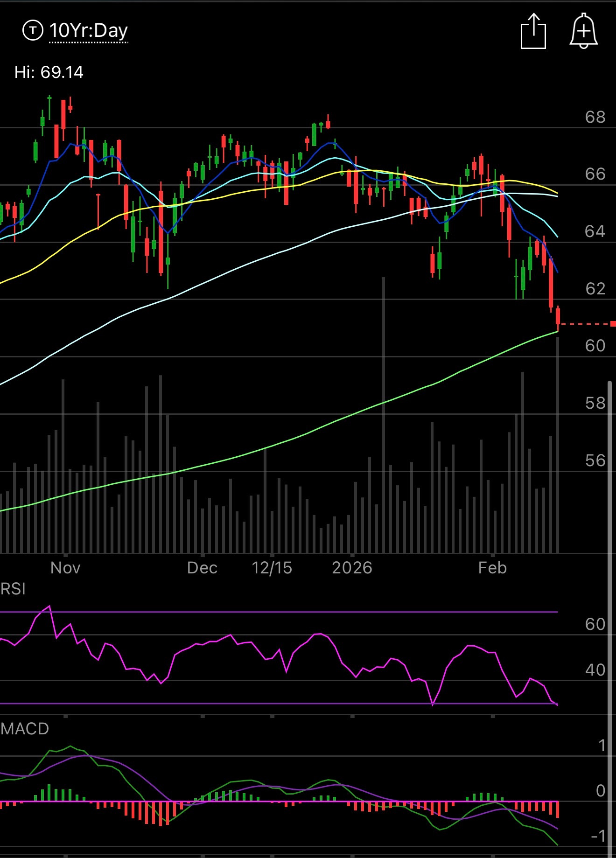Tap the 2026 date axis label
Screen dimensions: 616x858
(x=352, y=568)
